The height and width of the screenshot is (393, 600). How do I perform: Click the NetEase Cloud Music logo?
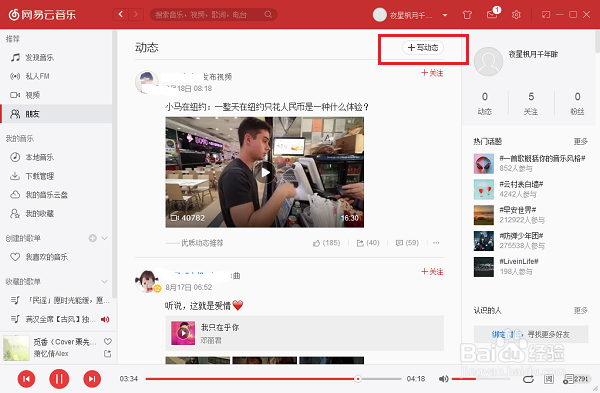42,15
